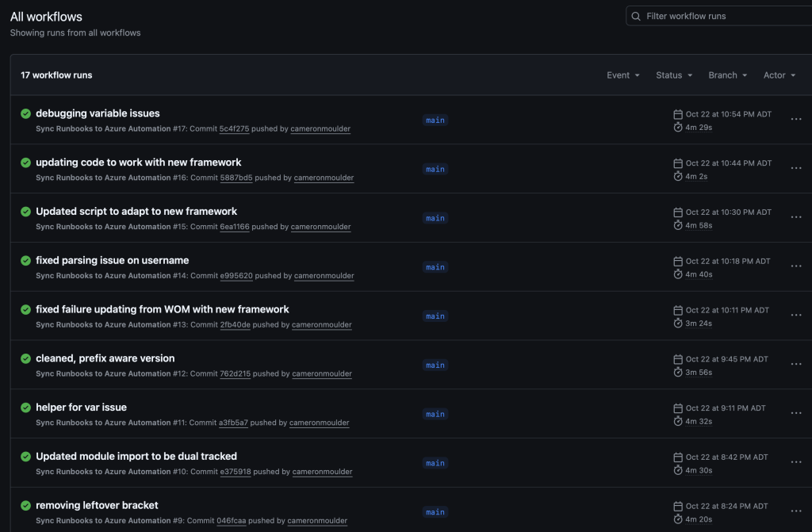Click the calendar icon beside Oct 22 at 10:30 PM
Screen dimensions: 812x532
(678, 212)
